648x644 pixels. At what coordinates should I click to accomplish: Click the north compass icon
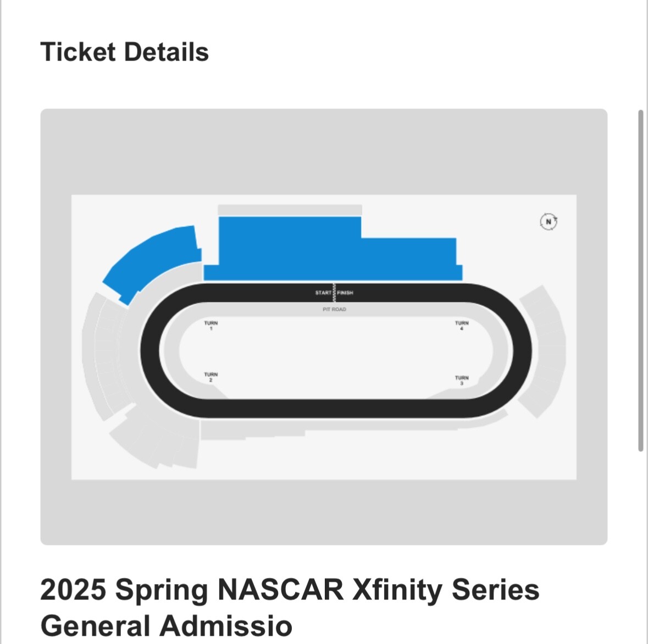point(550,221)
